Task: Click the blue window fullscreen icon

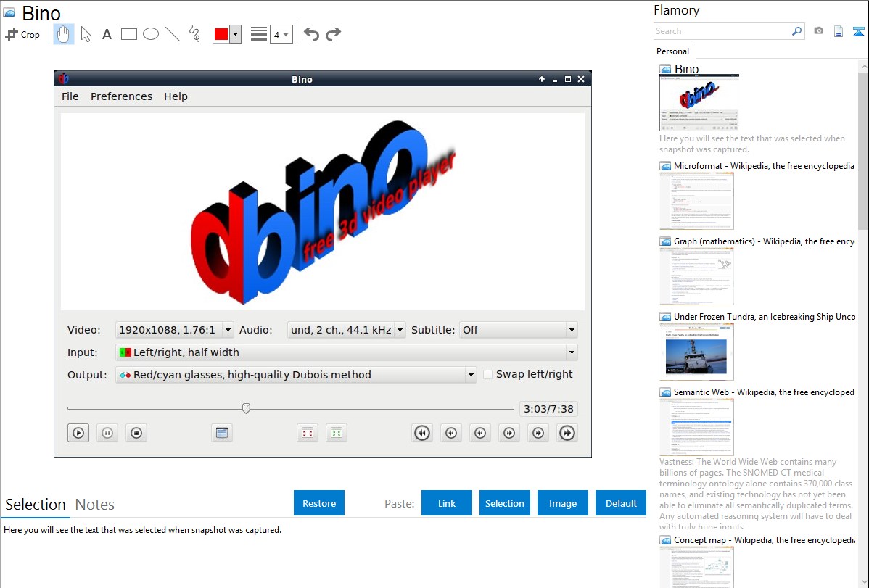Action: coord(222,433)
